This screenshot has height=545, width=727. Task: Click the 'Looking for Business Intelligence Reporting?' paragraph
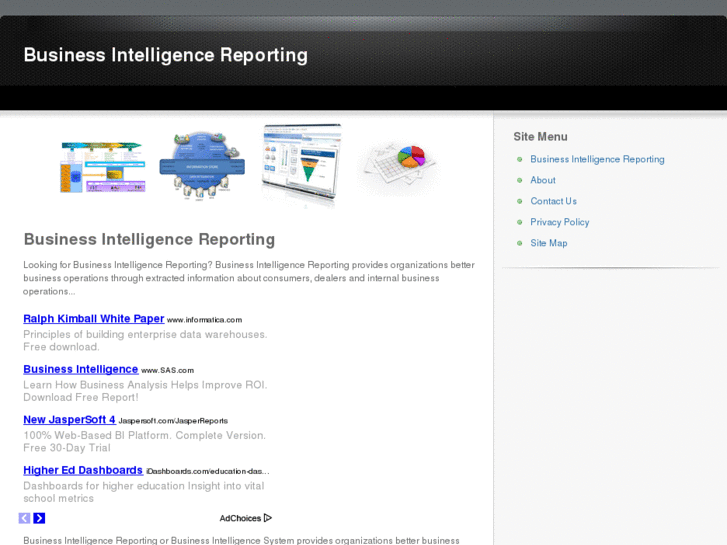click(249, 278)
